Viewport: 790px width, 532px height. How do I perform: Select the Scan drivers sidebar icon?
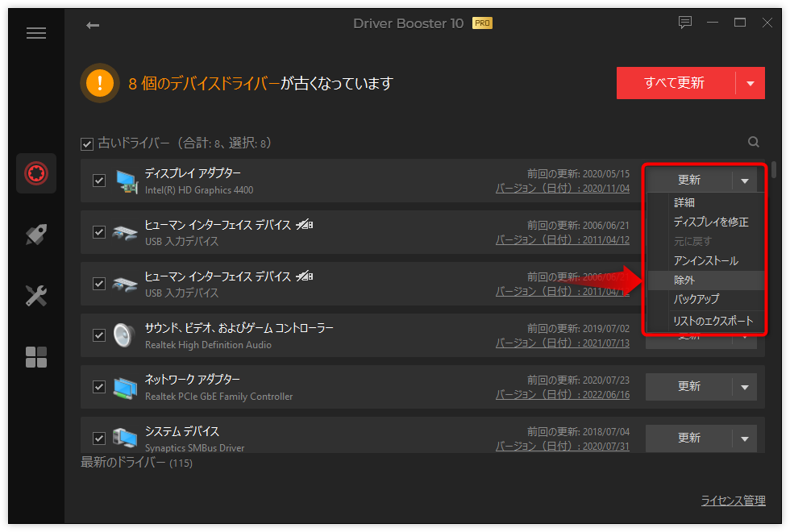coord(36,173)
